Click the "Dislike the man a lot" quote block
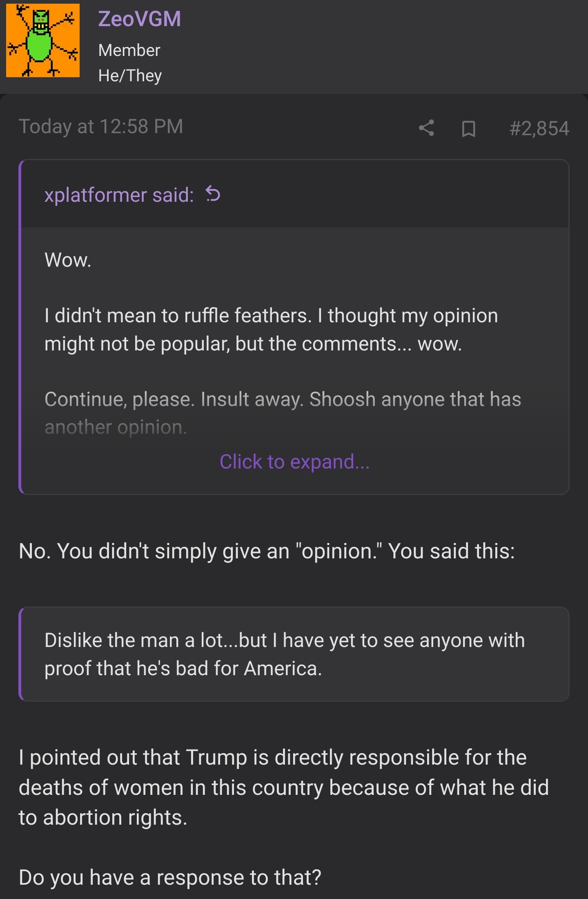 point(285,654)
